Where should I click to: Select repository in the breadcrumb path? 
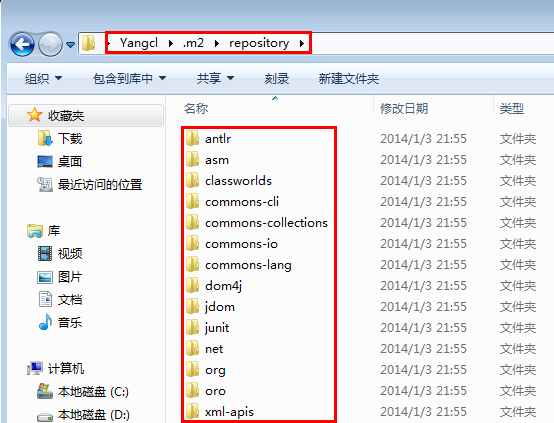[x=259, y=43]
